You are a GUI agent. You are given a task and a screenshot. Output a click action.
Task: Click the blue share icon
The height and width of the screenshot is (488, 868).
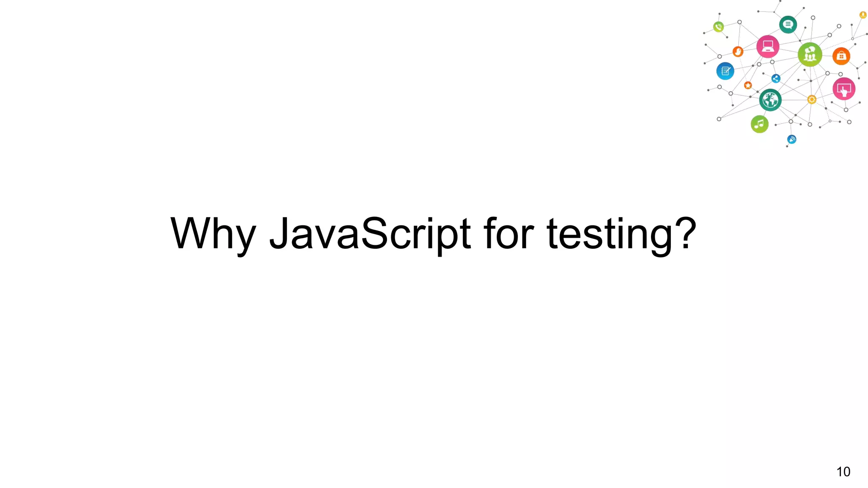(776, 78)
